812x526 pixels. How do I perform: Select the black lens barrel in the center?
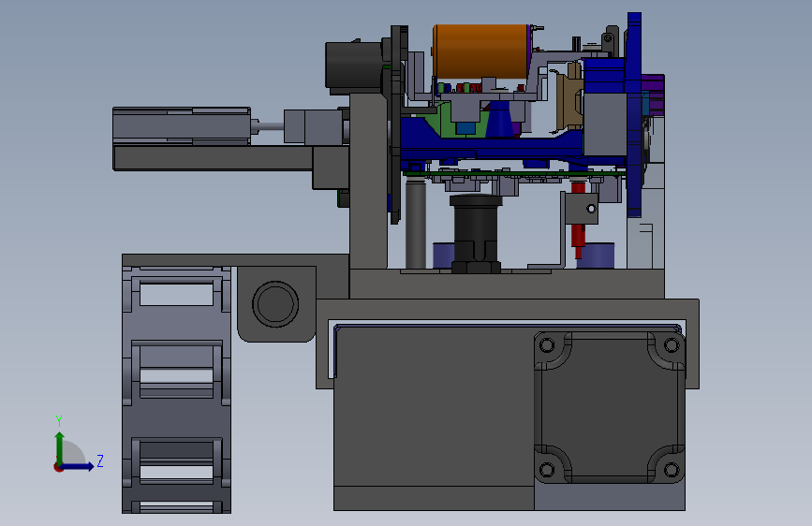pyautogui.click(x=476, y=233)
